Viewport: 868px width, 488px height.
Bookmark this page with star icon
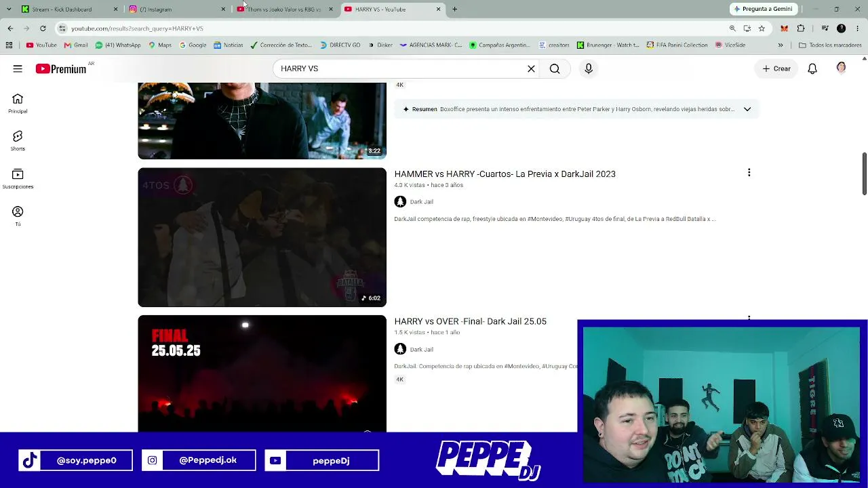tap(762, 28)
